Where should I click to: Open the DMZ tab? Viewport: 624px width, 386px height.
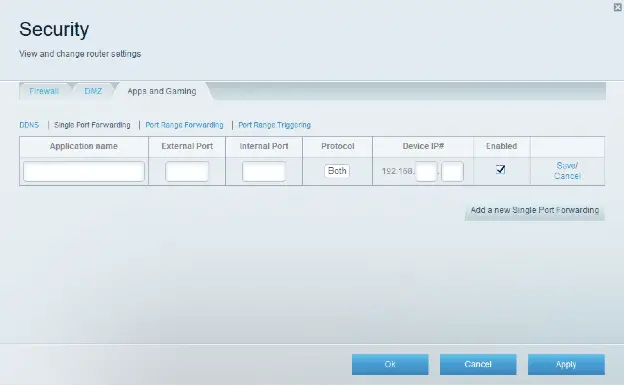pos(93,91)
